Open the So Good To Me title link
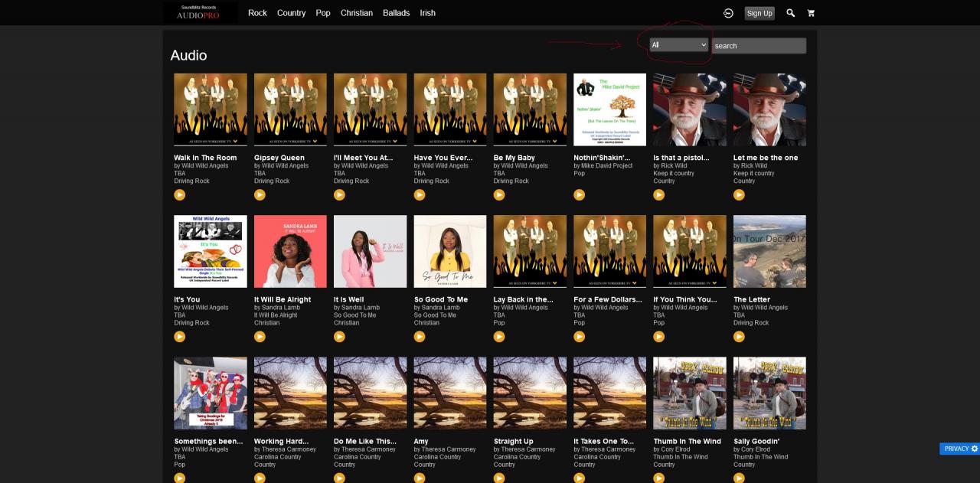980x483 pixels. coord(440,299)
